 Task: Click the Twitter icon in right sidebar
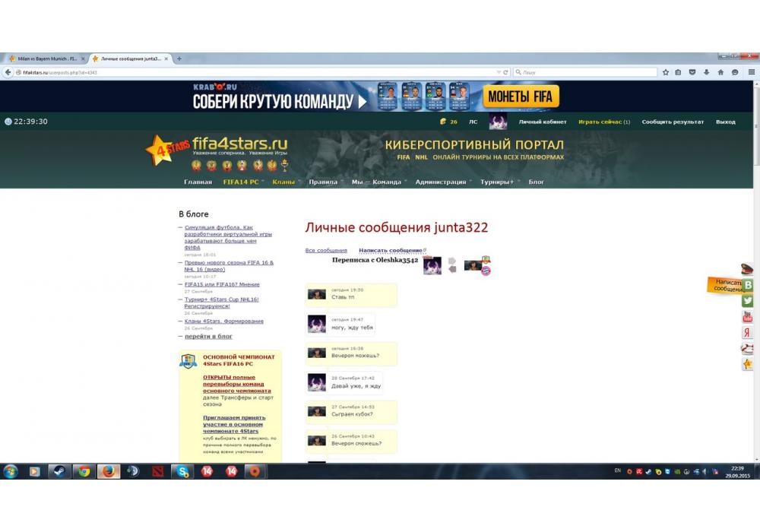(748, 301)
